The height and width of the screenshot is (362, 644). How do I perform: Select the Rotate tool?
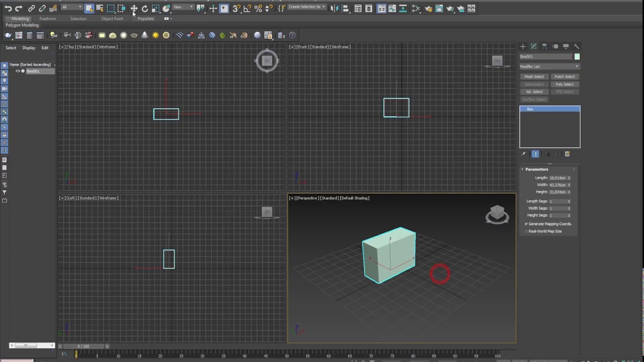click(x=145, y=9)
